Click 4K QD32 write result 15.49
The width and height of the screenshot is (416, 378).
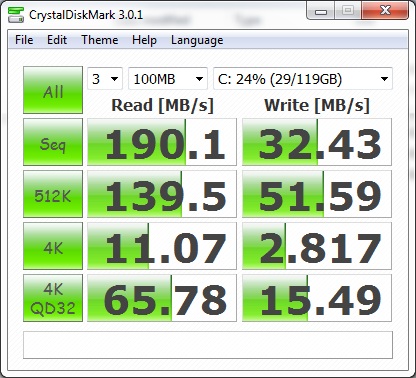click(317, 298)
